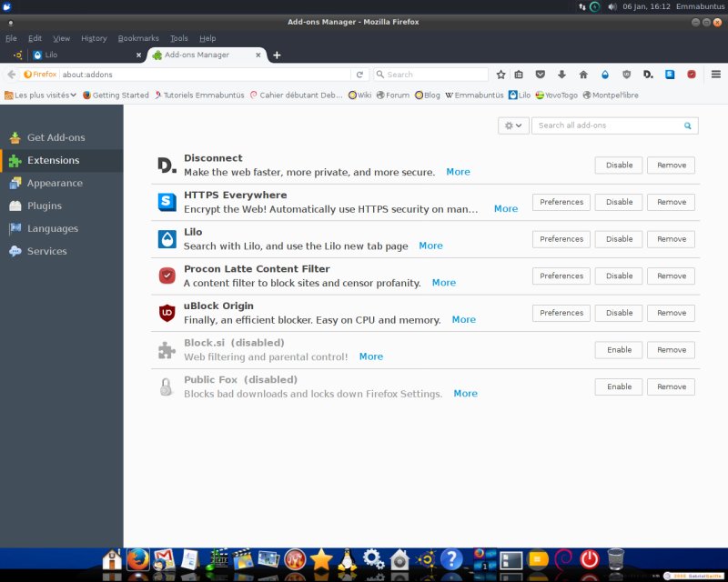Screen dimensions: 728x582
Task: Open the Tux penguin dock icon
Action: 347,559
